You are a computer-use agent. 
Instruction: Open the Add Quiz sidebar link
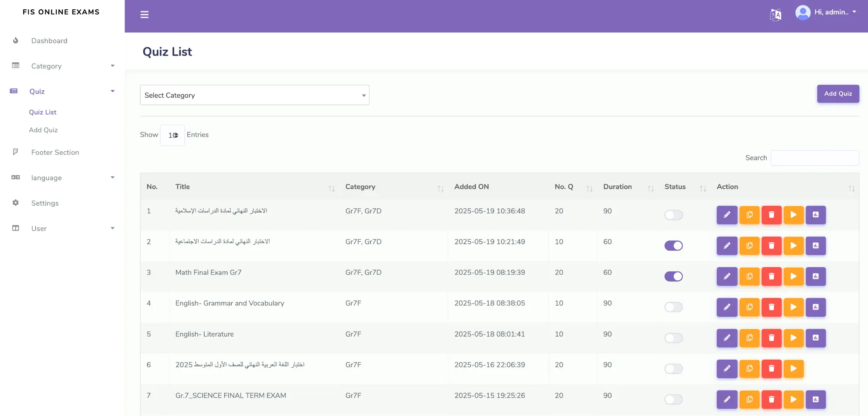pos(43,130)
